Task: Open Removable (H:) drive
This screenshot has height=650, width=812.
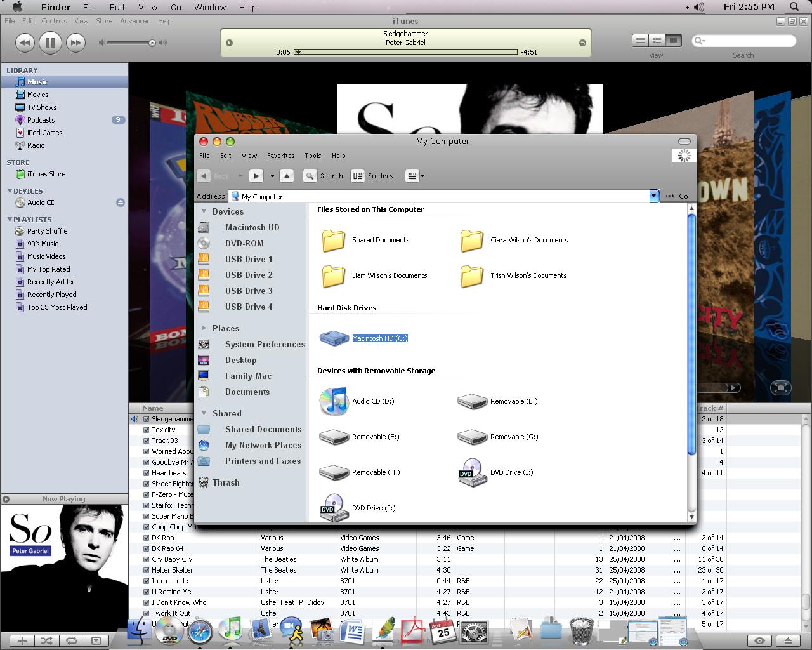Action: tap(334, 472)
